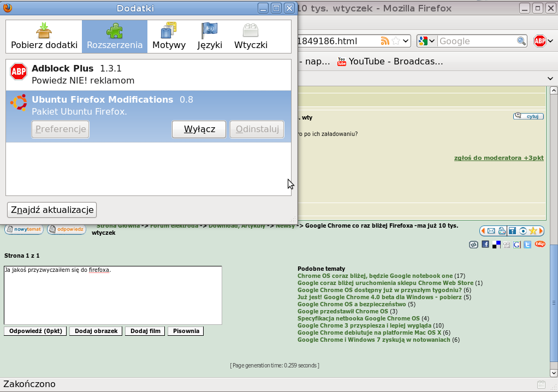Viewport: 558px width, 392px height.
Task: Check for updates with Znajdź aktualizacje
Action: [x=52, y=210]
